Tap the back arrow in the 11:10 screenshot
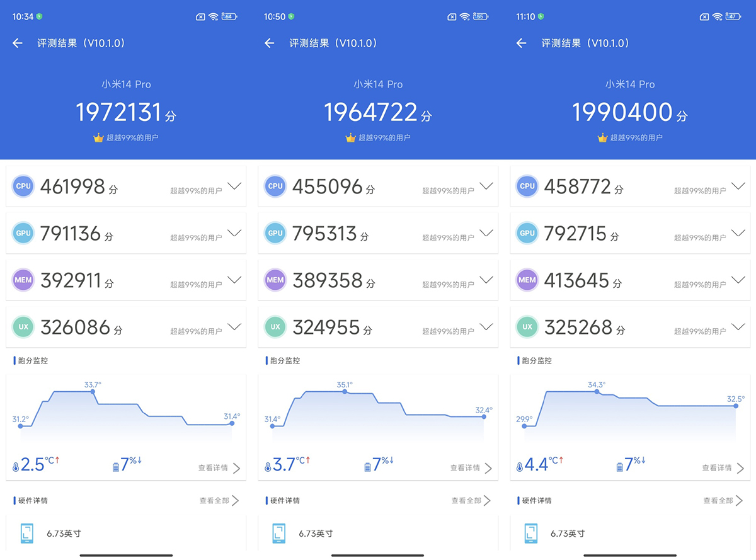This screenshot has width=756, height=560. click(521, 43)
